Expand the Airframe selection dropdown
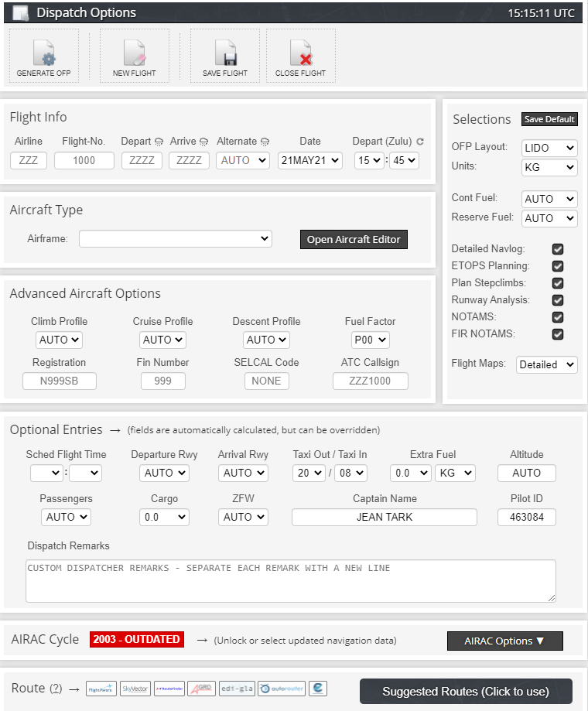This screenshot has height=711, width=588. click(175, 239)
